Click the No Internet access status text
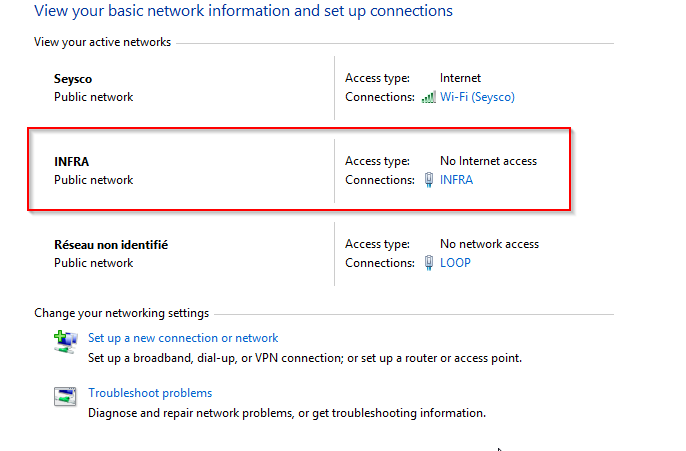 pyautogui.click(x=488, y=161)
